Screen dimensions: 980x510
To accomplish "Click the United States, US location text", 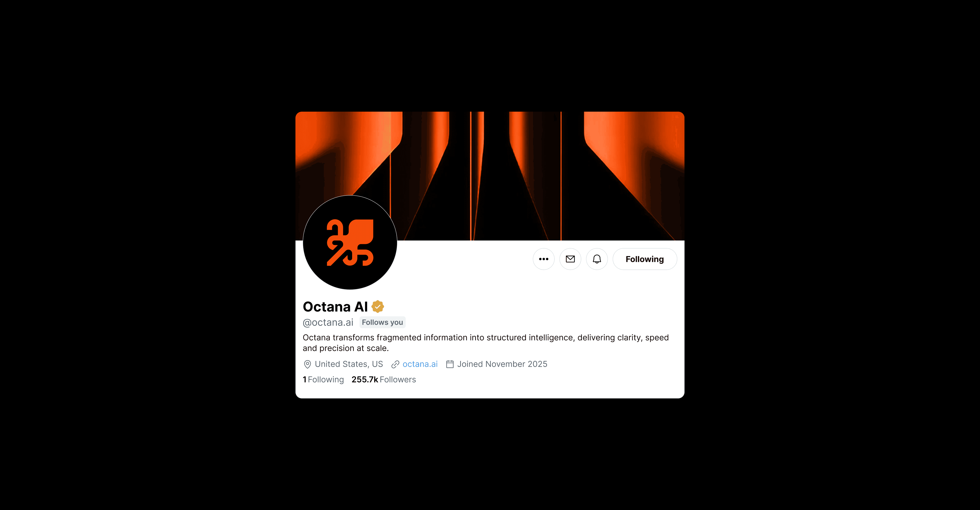I will point(349,364).
